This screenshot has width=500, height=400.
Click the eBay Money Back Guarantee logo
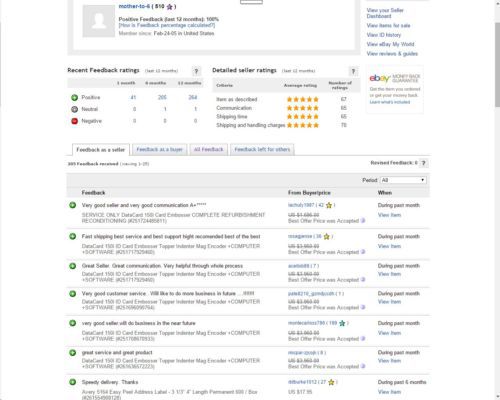[x=395, y=78]
